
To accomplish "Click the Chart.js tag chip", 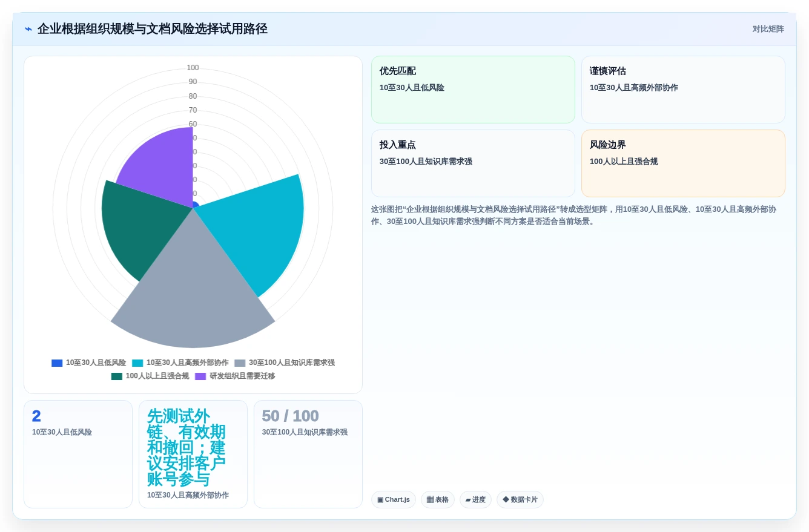I will tap(394, 500).
